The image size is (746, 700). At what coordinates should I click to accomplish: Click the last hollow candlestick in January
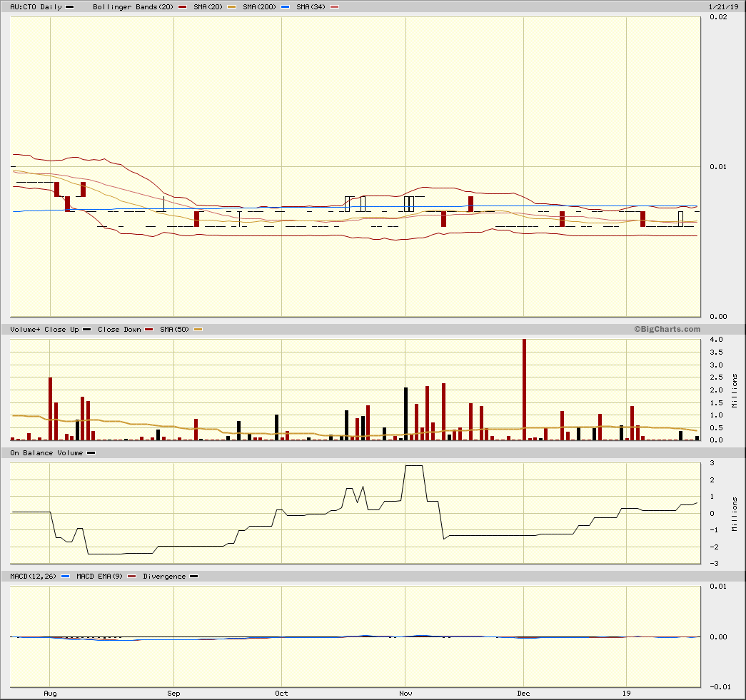click(680, 219)
